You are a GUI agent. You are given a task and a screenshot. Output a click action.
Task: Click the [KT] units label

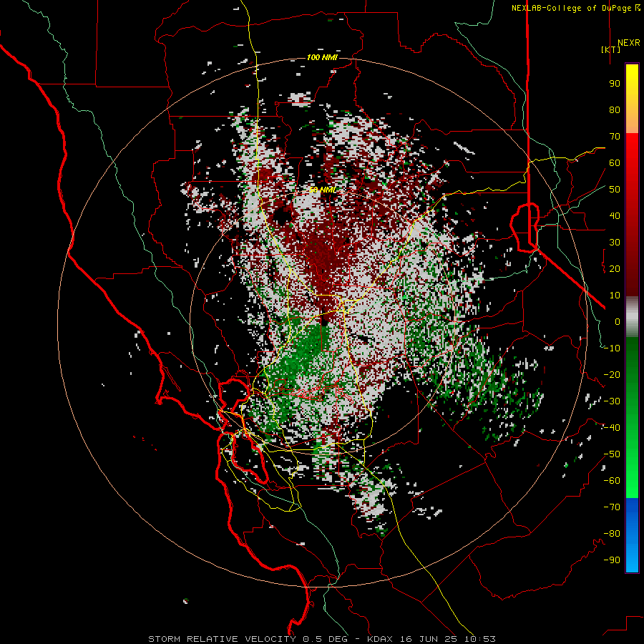[611, 49]
